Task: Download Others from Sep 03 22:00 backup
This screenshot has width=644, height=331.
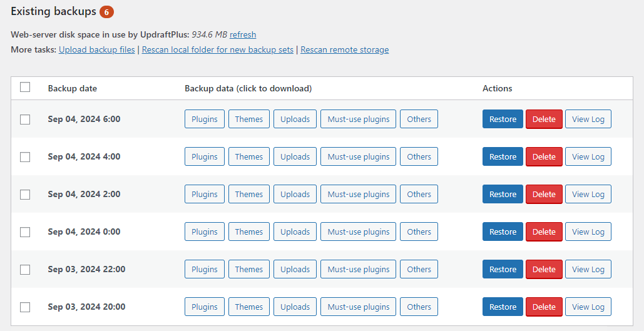Action: coord(419,270)
